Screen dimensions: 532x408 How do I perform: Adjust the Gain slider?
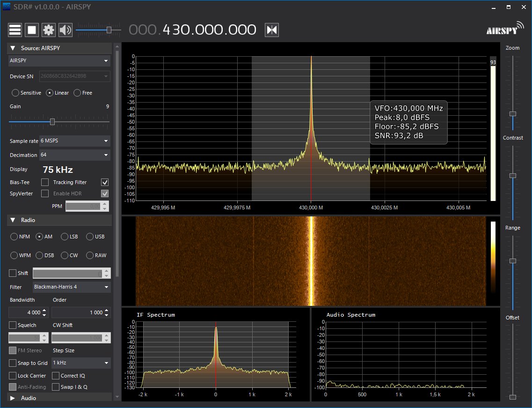pos(52,122)
